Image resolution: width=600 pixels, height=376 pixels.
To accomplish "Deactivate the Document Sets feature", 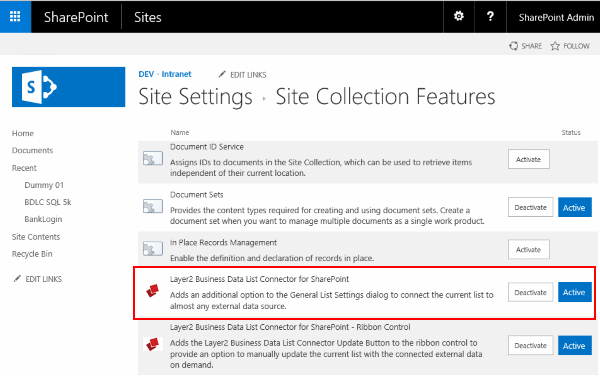I will click(x=530, y=207).
